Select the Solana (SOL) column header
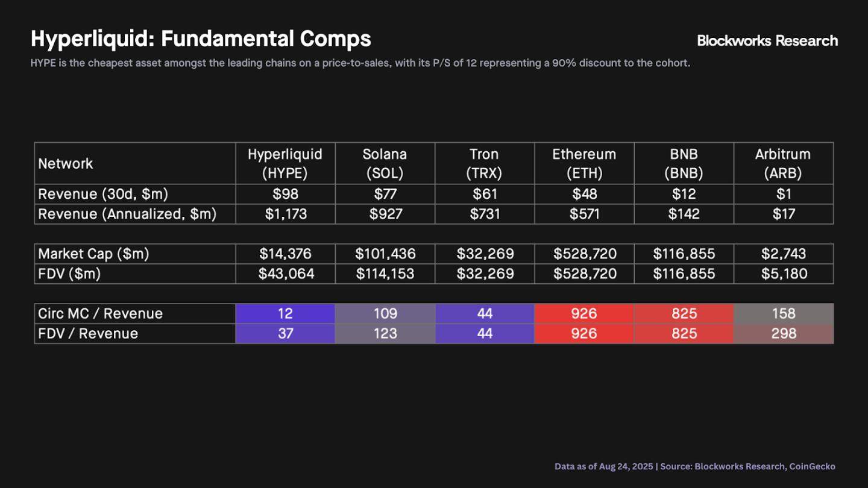The image size is (868, 488). tap(385, 163)
